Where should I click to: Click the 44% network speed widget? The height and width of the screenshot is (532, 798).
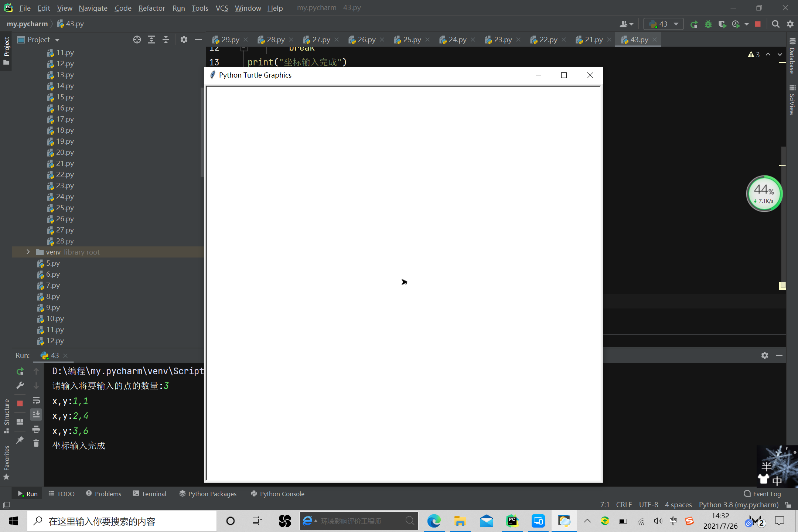[x=764, y=194]
